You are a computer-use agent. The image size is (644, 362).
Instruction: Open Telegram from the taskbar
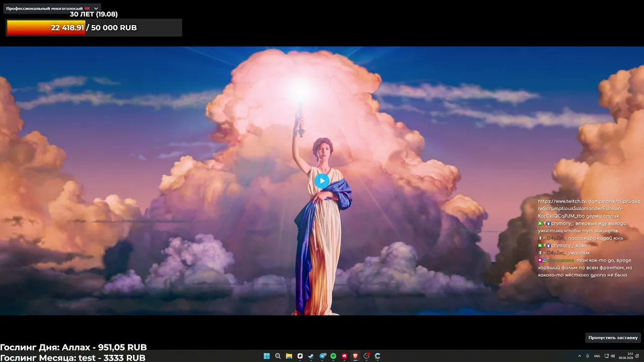coord(323,356)
